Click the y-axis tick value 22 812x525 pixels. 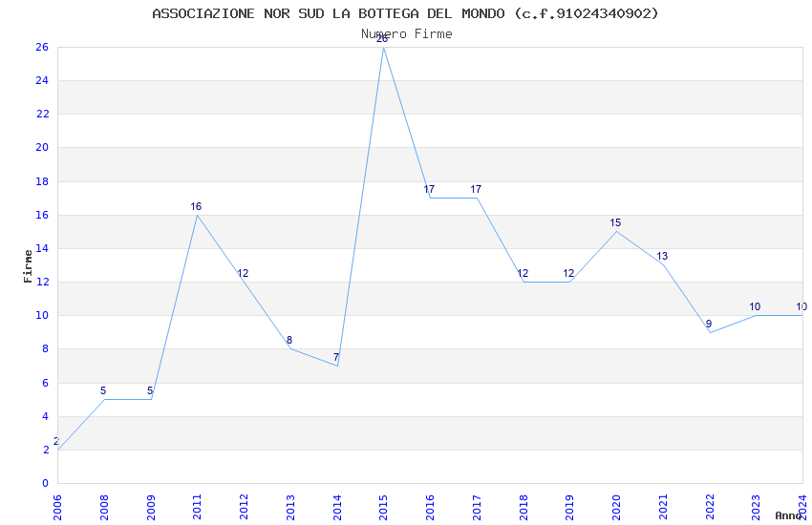click(x=42, y=114)
